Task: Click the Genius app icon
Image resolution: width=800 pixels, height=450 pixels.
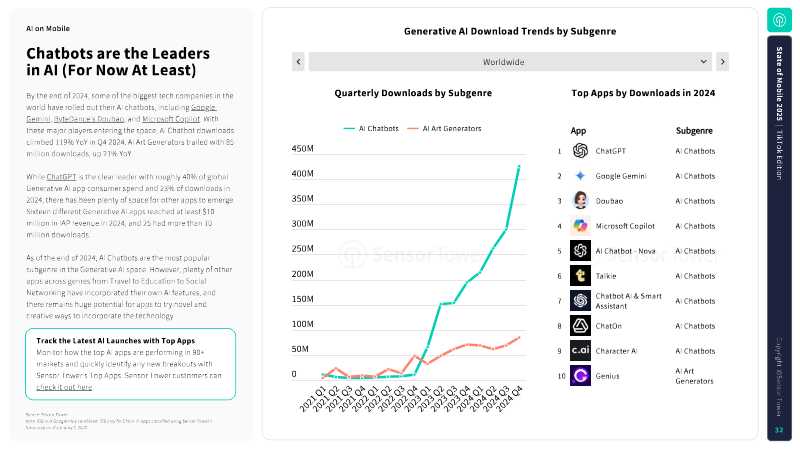Action: (580, 376)
